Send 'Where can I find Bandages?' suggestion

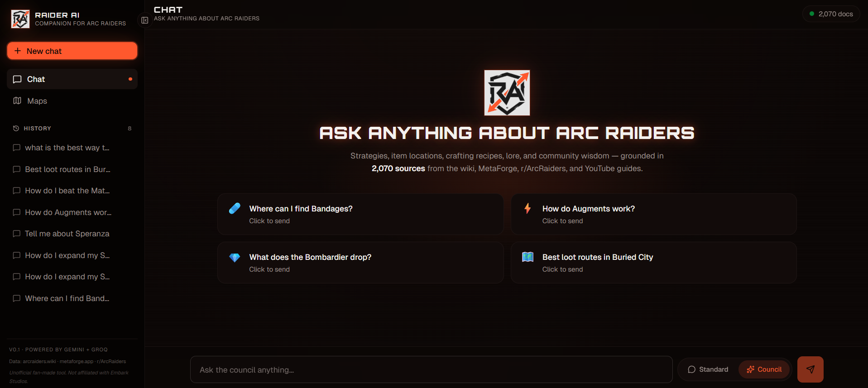(x=360, y=214)
